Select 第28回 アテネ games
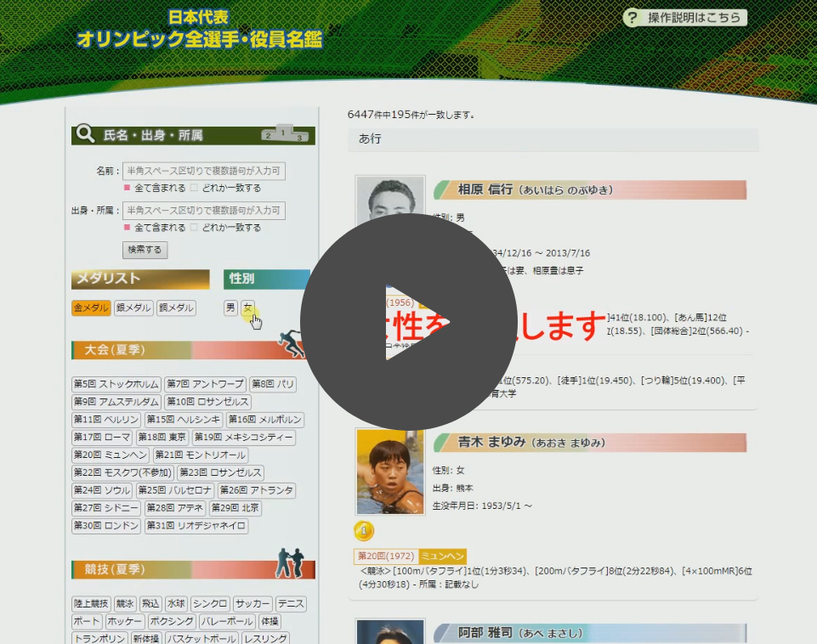Screen dimensions: 817x644 click(175, 508)
